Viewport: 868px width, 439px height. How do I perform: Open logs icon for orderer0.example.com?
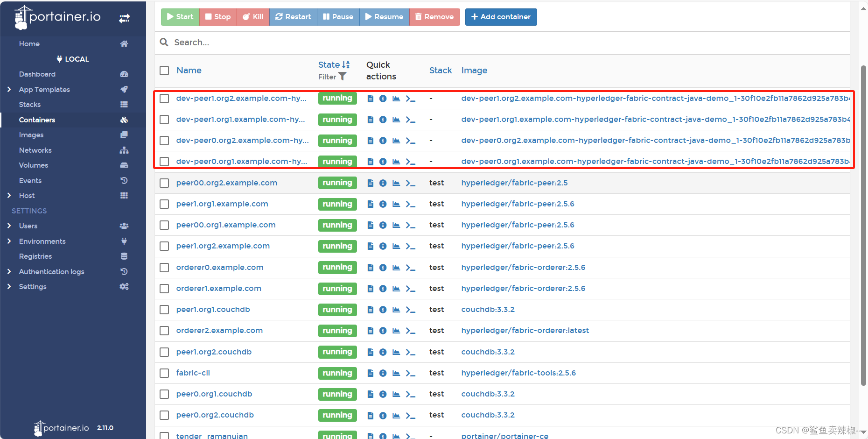(x=371, y=268)
